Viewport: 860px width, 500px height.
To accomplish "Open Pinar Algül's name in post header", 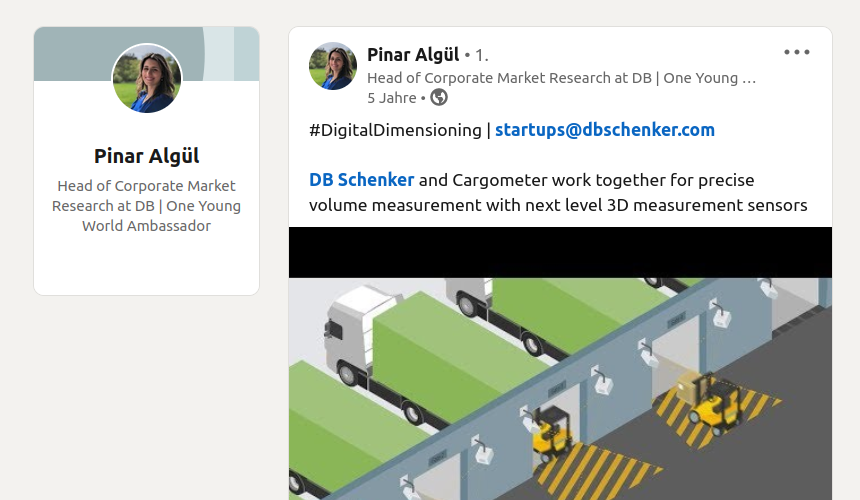I will coord(413,54).
